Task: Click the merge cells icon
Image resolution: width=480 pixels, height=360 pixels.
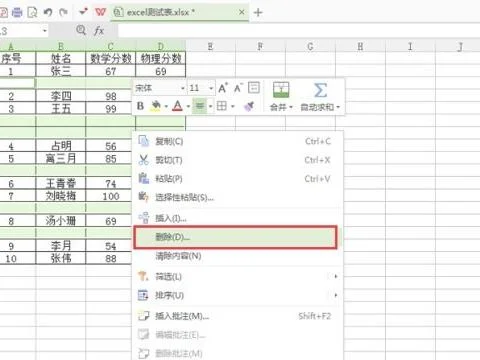Action: (281, 90)
